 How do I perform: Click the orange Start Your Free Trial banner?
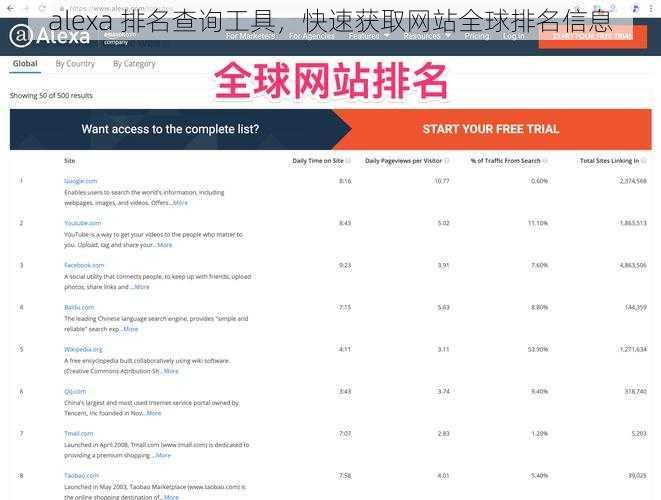491,129
